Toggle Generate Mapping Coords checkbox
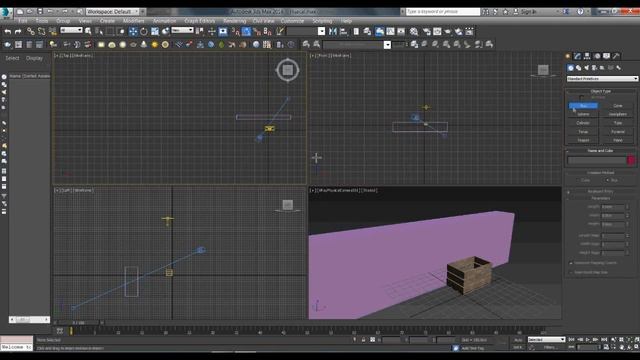This screenshot has height=360, width=640. point(571,263)
